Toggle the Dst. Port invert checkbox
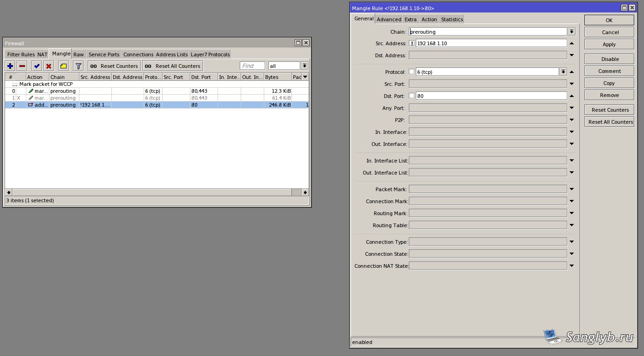Image resolution: width=644 pixels, height=356 pixels. 412,96
